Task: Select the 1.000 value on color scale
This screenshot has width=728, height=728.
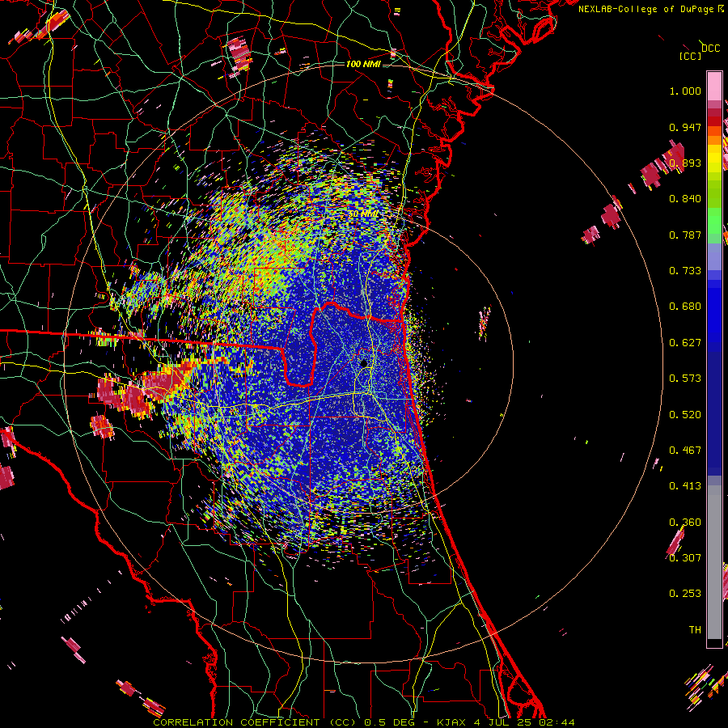Action: [x=685, y=91]
